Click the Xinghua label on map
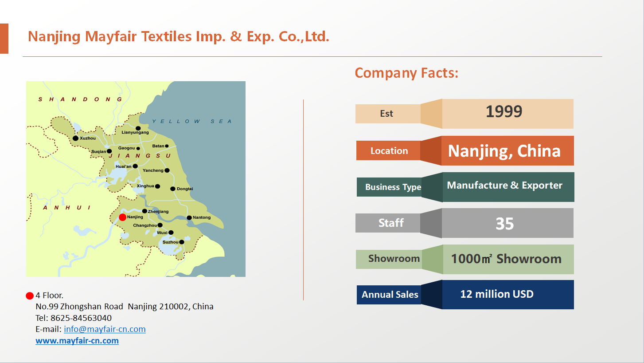Screen dimensions: 644x363 (145, 186)
